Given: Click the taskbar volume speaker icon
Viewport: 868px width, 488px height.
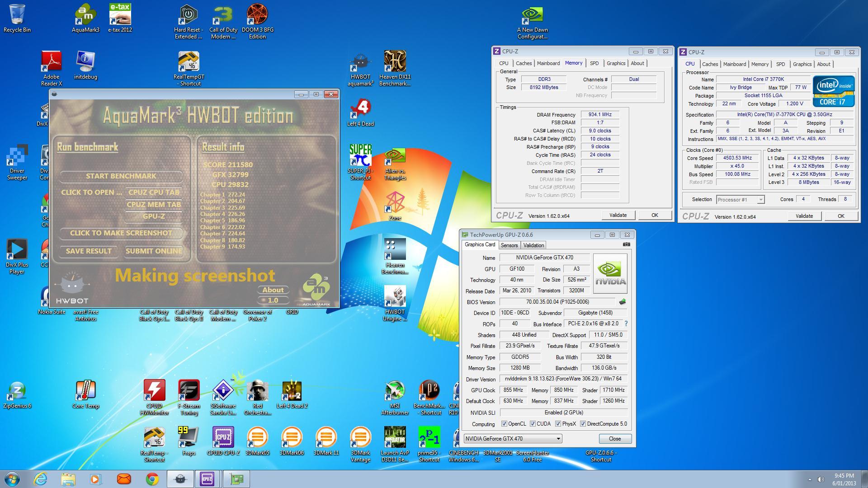Looking at the screenshot, I should coord(821,479).
